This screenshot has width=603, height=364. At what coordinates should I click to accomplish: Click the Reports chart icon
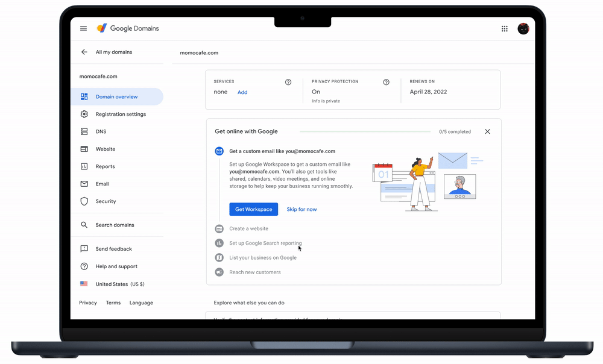click(84, 166)
